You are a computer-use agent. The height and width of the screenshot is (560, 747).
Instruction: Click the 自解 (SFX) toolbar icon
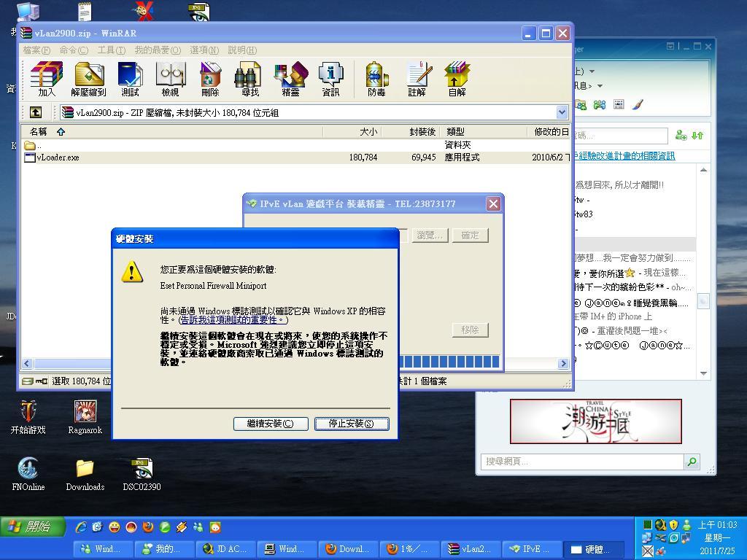(457, 79)
